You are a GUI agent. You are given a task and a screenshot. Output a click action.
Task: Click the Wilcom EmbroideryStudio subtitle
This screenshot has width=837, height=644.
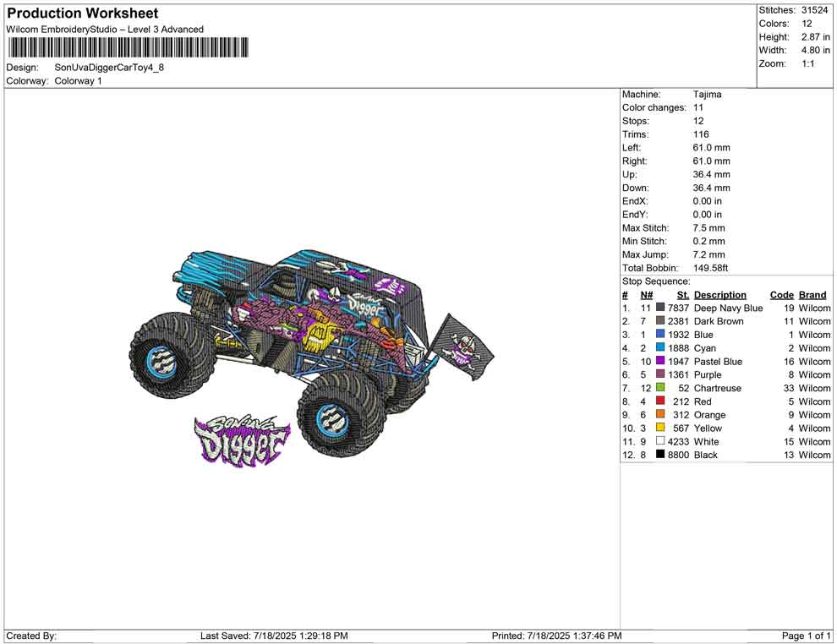pos(105,30)
